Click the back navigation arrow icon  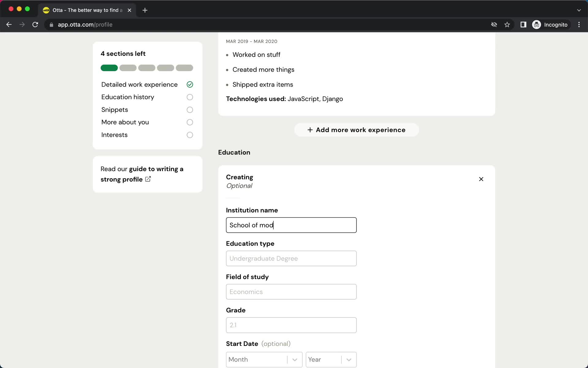coord(9,24)
